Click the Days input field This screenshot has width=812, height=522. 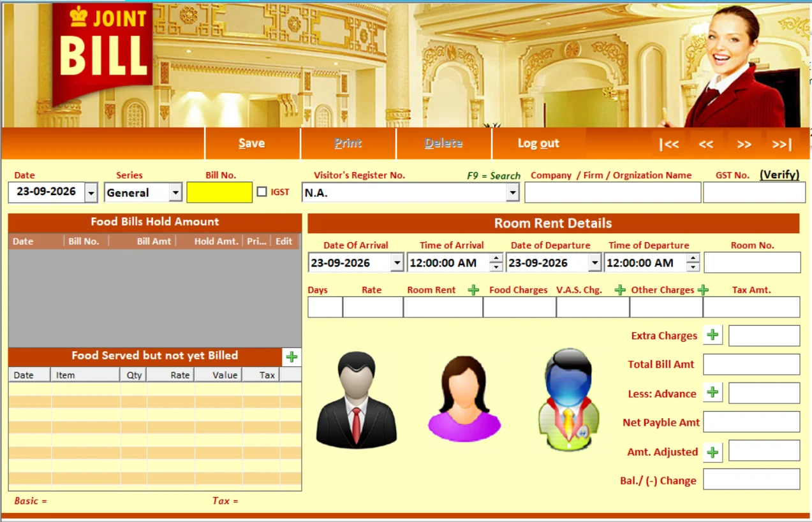[325, 307]
